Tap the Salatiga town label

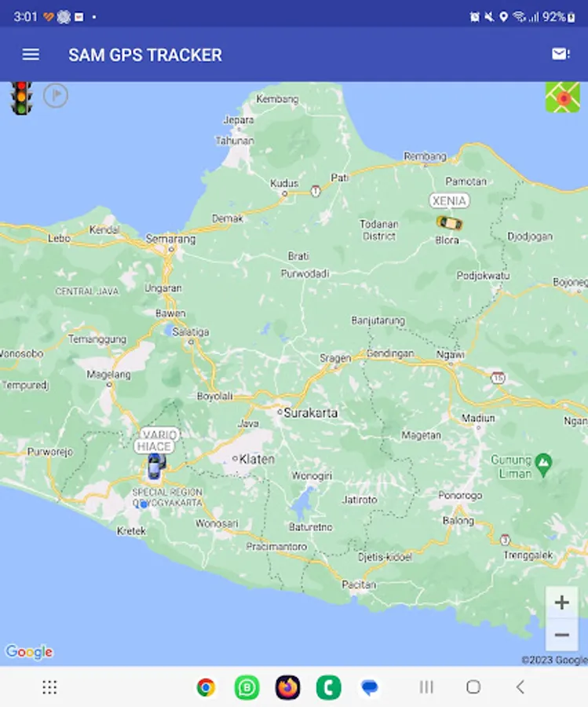pyautogui.click(x=191, y=332)
